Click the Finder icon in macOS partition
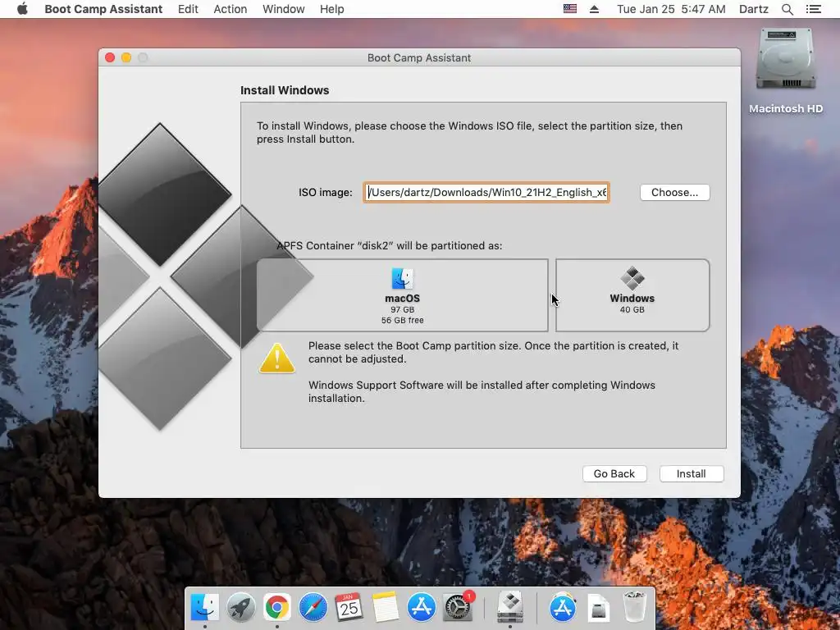Screen dimensions: 840x630 click(x=402, y=279)
